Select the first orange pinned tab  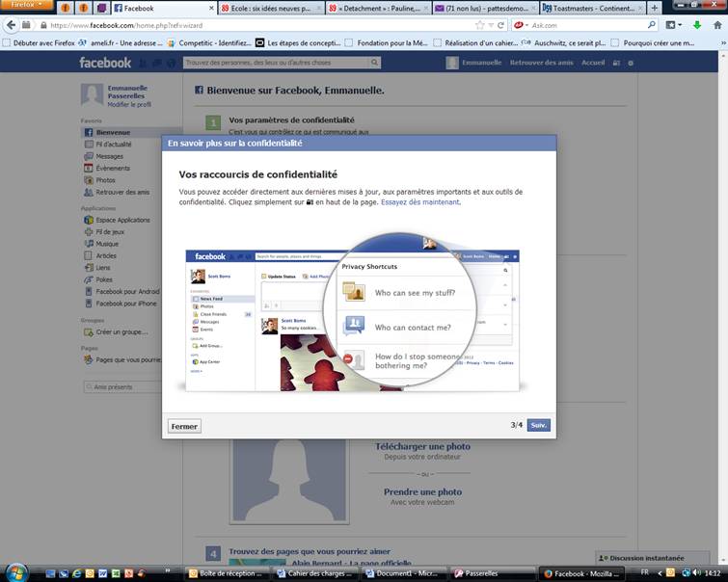click(x=66, y=8)
